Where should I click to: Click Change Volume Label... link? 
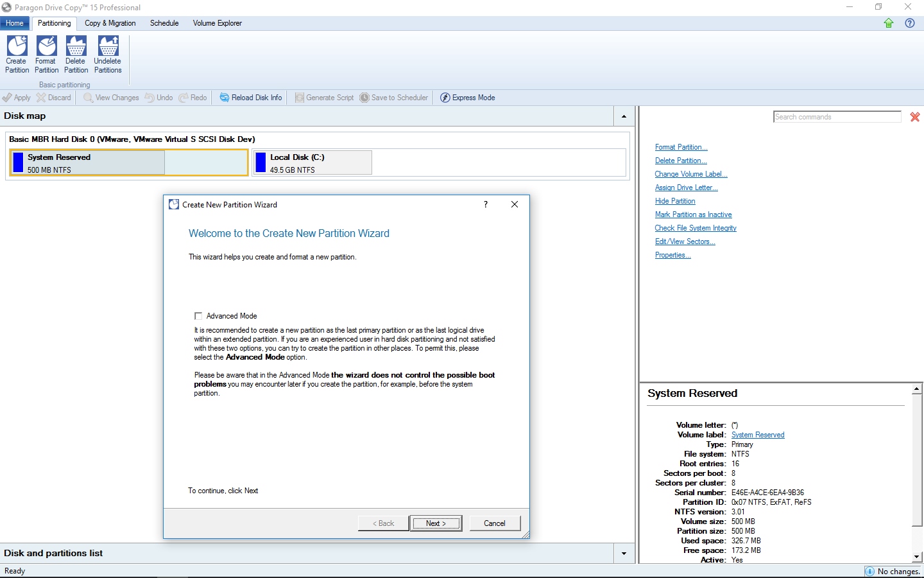click(x=691, y=174)
